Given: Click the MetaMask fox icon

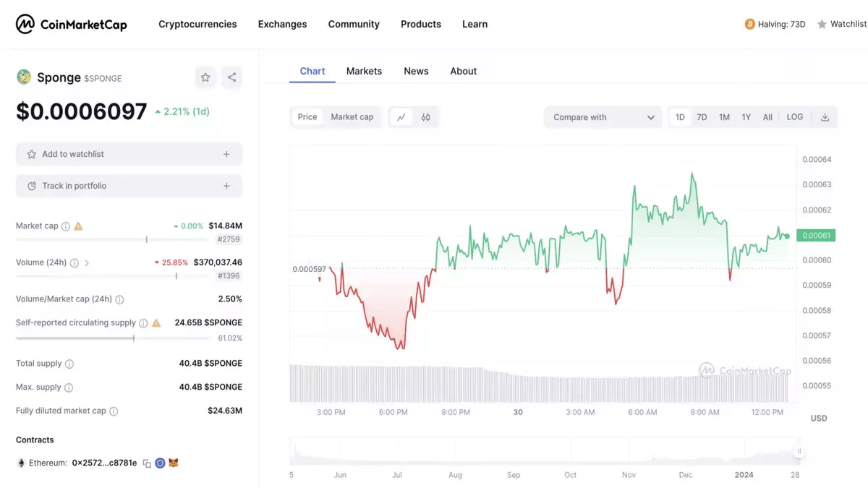Looking at the screenshot, I should (x=174, y=463).
